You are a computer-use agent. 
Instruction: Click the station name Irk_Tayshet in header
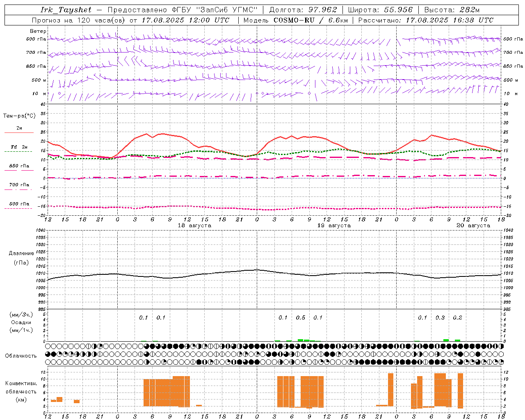(66, 10)
